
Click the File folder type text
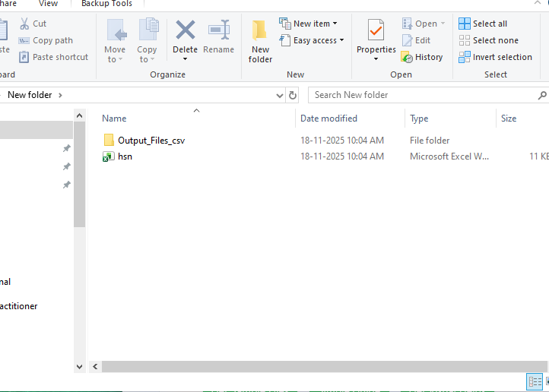(x=430, y=141)
